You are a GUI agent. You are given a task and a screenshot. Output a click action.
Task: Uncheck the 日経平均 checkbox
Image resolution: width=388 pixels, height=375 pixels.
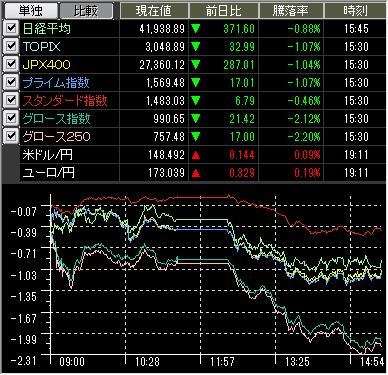pyautogui.click(x=11, y=28)
